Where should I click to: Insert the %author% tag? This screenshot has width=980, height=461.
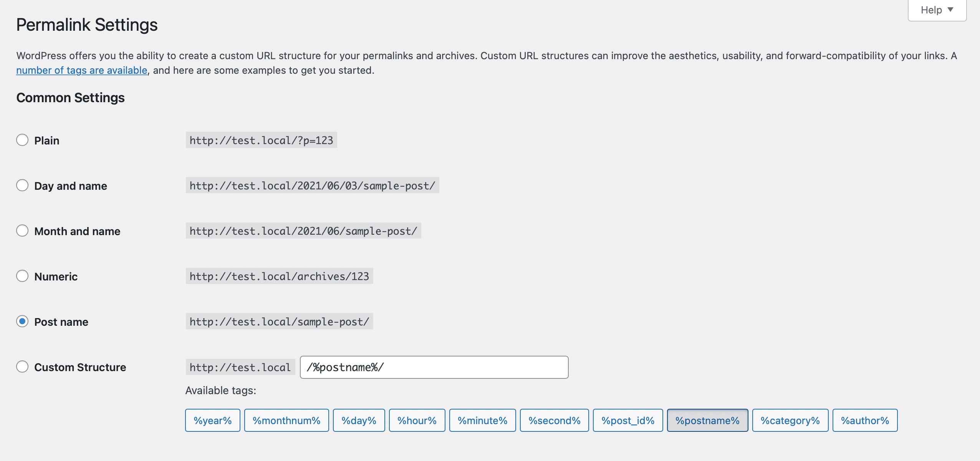pyautogui.click(x=864, y=420)
